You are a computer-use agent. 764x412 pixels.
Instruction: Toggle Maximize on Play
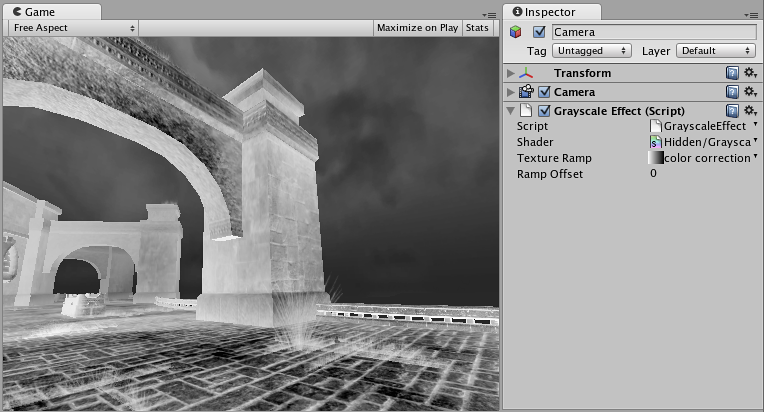pyautogui.click(x=417, y=28)
